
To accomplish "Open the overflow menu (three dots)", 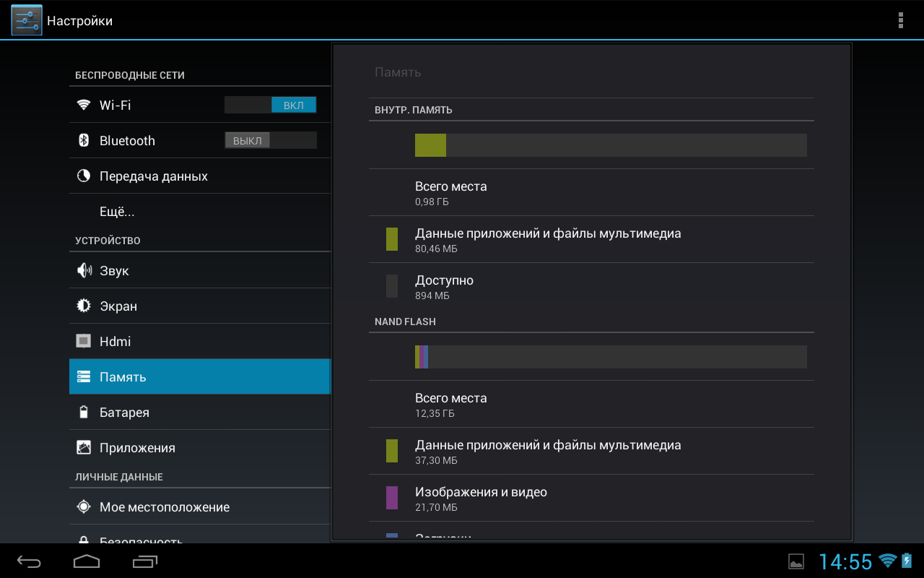I will click(x=900, y=20).
